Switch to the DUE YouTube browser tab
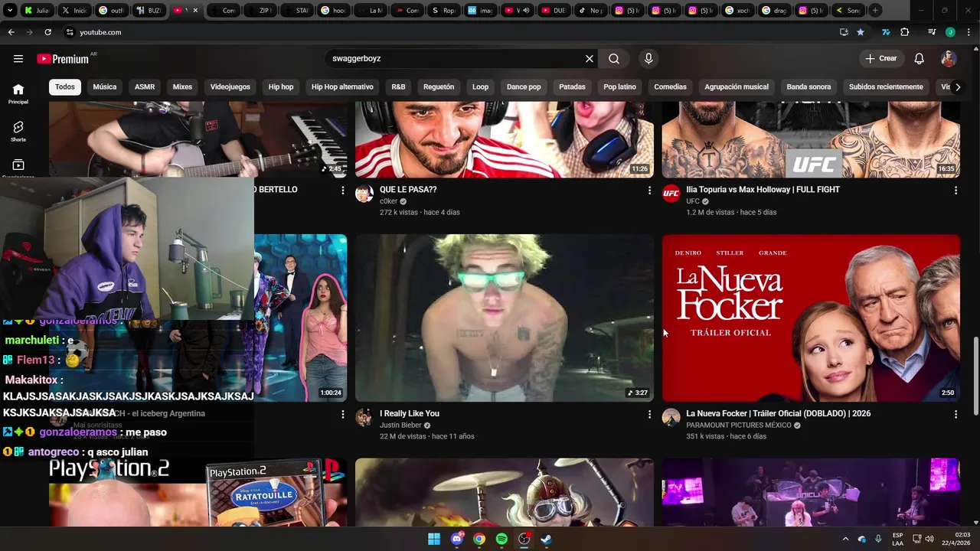980x551 pixels. tap(554, 11)
